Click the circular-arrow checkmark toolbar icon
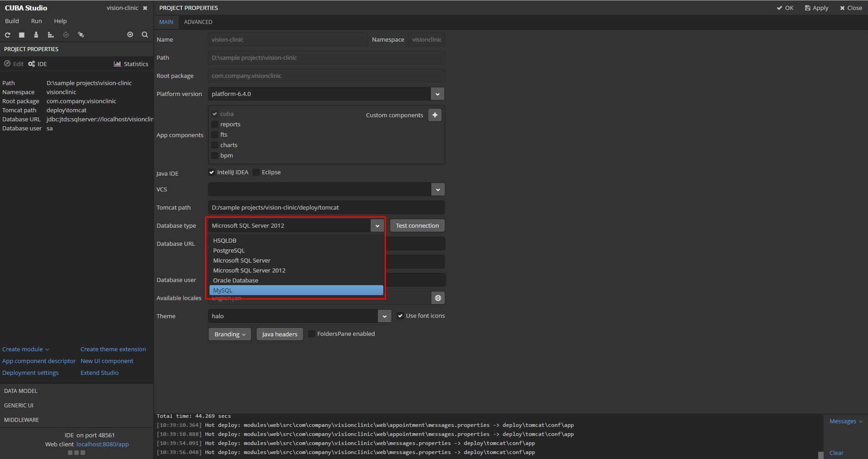 click(66, 35)
